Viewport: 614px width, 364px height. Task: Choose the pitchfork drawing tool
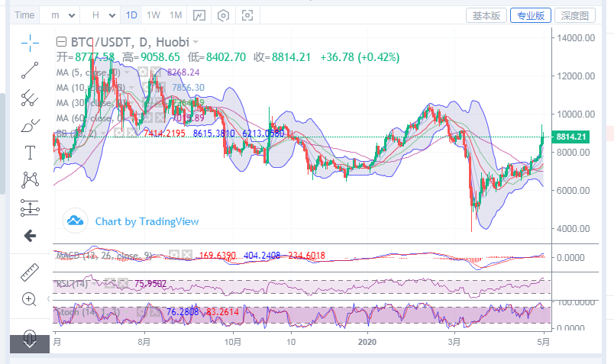pyautogui.click(x=30, y=97)
